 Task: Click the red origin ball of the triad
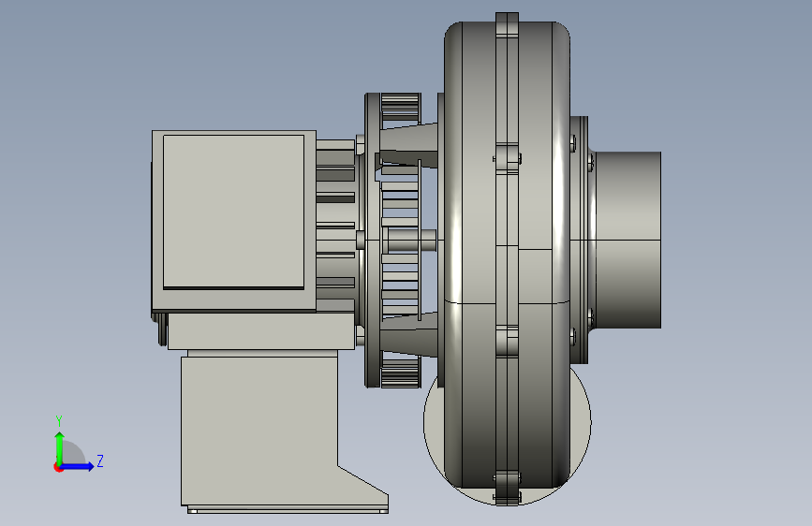click(x=58, y=467)
